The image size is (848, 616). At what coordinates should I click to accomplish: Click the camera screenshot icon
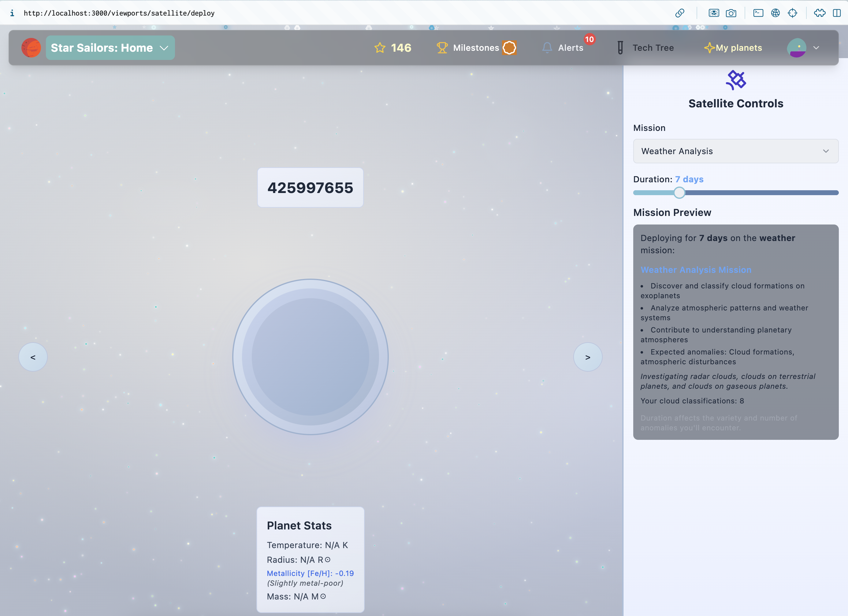point(731,13)
